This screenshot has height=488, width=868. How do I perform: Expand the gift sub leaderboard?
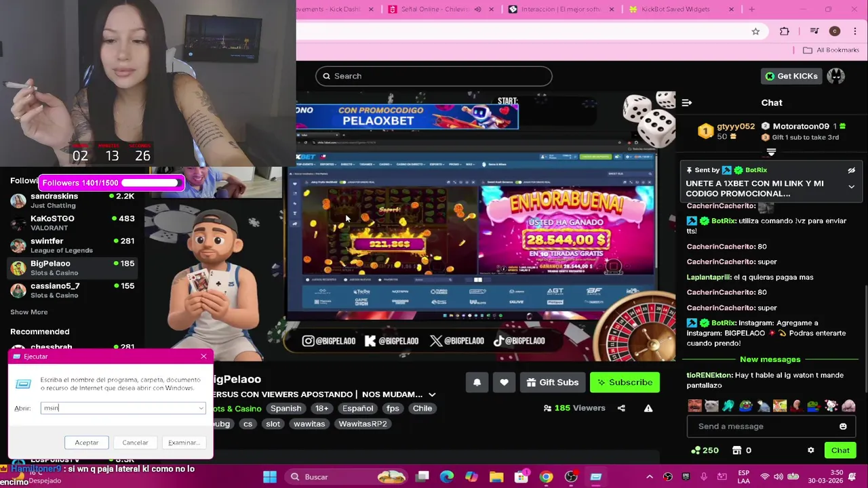[x=771, y=152]
